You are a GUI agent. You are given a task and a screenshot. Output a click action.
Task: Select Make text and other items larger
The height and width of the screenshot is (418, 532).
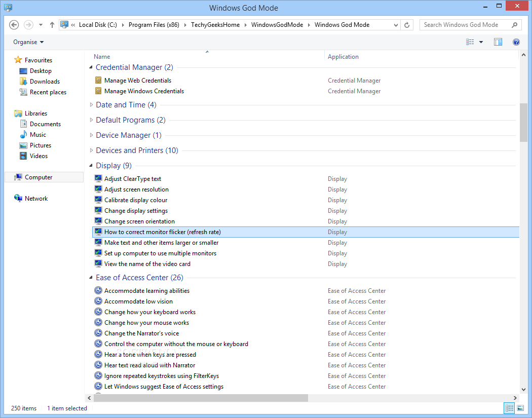click(162, 243)
